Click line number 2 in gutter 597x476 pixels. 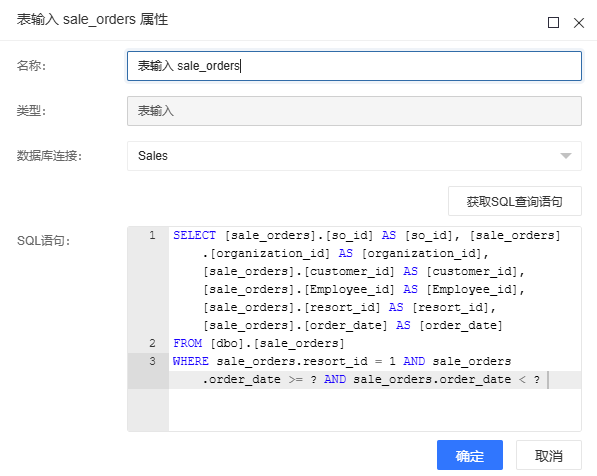(x=152, y=343)
